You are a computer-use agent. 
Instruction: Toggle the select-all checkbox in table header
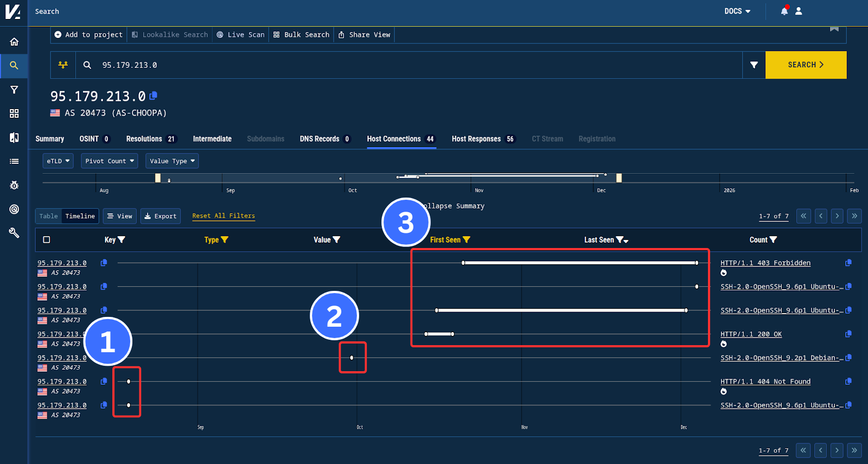(47, 240)
